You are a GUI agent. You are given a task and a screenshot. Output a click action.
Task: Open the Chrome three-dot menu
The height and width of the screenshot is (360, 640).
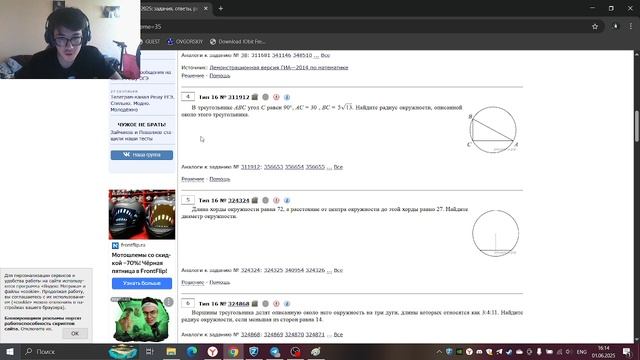631,26
